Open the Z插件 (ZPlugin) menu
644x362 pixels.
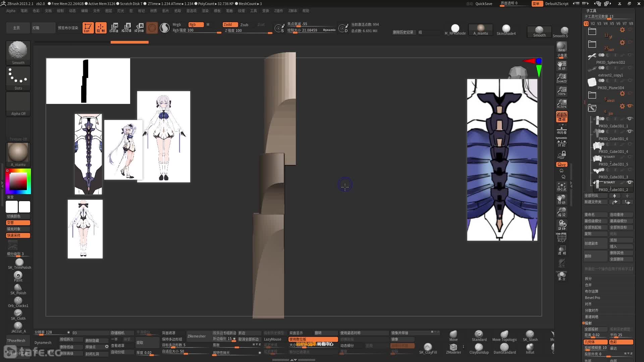pyautogui.click(x=278, y=11)
